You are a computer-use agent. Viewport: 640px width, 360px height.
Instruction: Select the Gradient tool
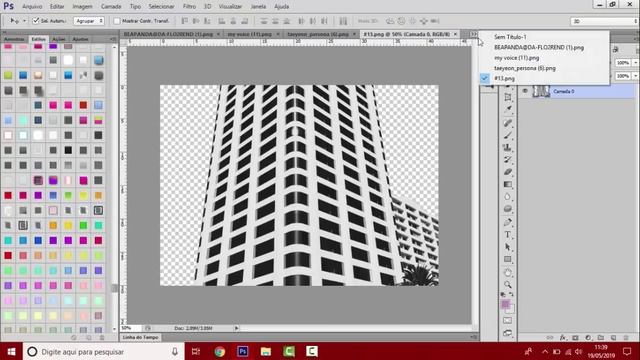pyautogui.click(x=508, y=184)
